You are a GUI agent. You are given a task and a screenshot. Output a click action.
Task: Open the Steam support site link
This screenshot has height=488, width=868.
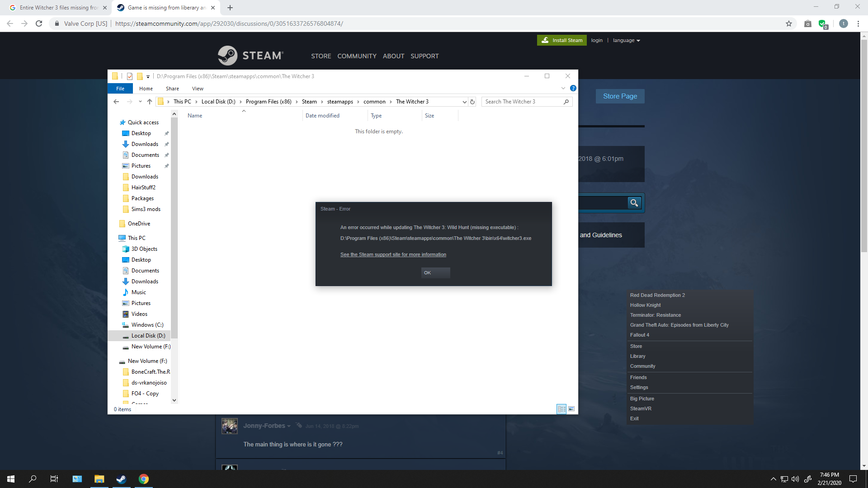point(393,254)
